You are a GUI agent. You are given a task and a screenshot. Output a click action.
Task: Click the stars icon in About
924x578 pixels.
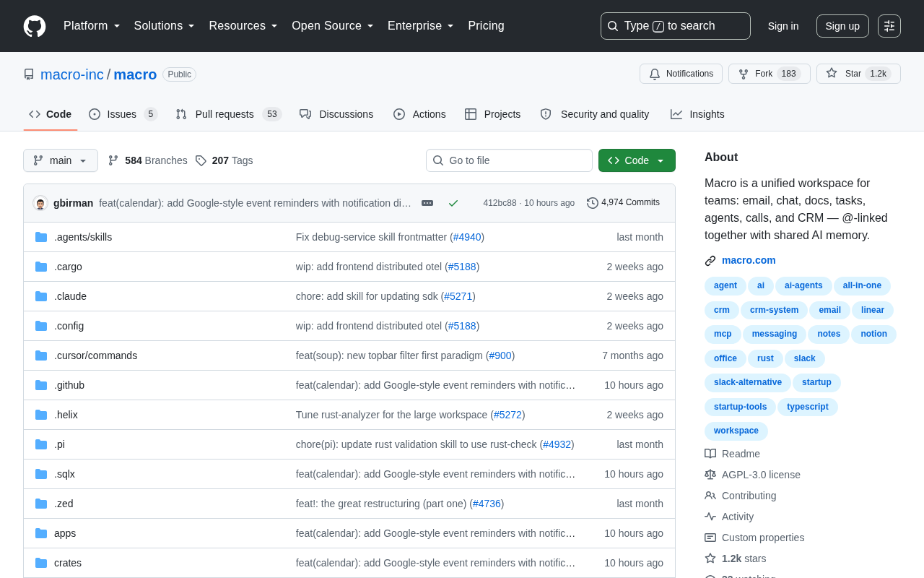click(710, 558)
